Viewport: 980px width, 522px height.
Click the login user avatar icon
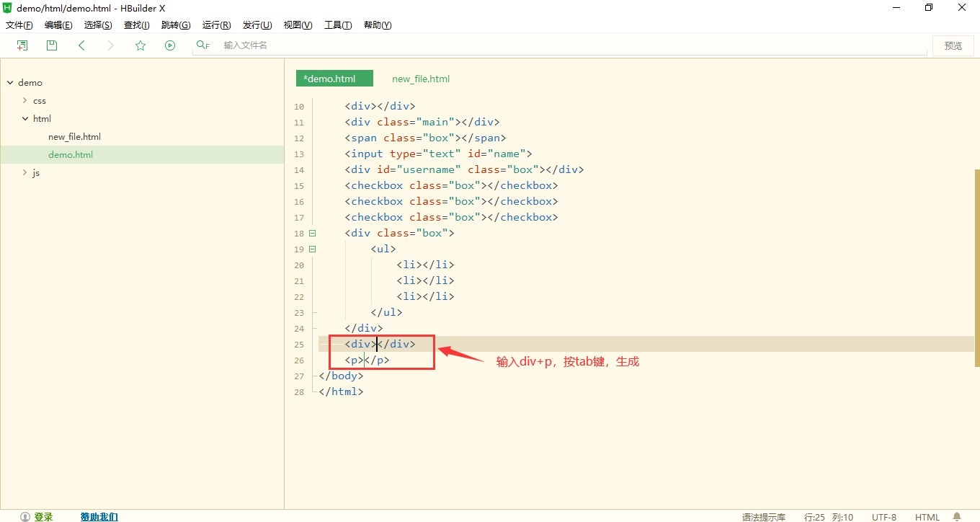(25, 517)
